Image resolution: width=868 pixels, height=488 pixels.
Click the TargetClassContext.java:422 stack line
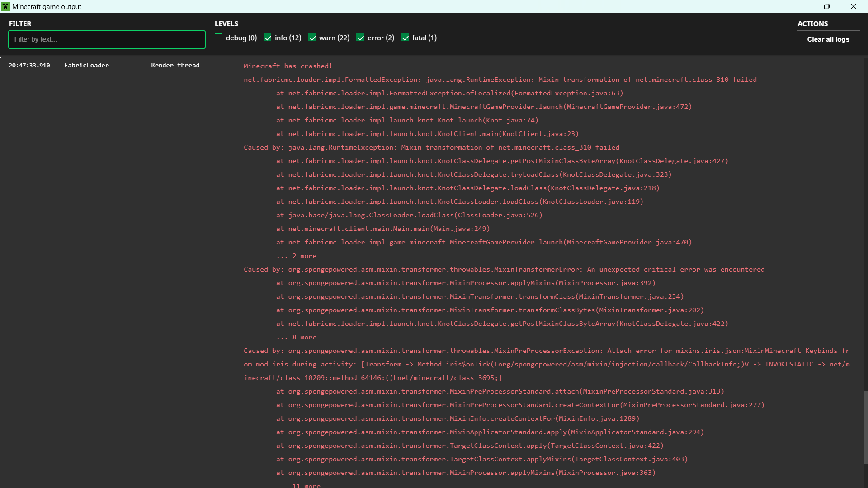pos(470,446)
